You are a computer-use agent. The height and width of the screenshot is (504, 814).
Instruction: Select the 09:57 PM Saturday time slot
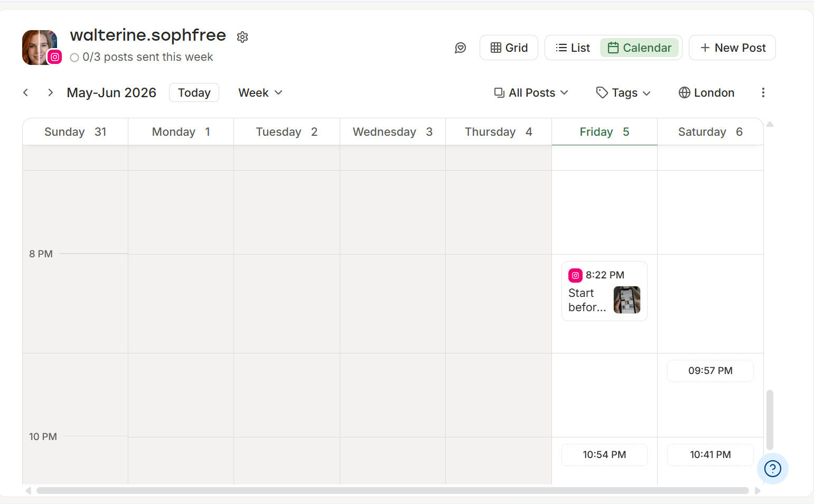point(710,371)
